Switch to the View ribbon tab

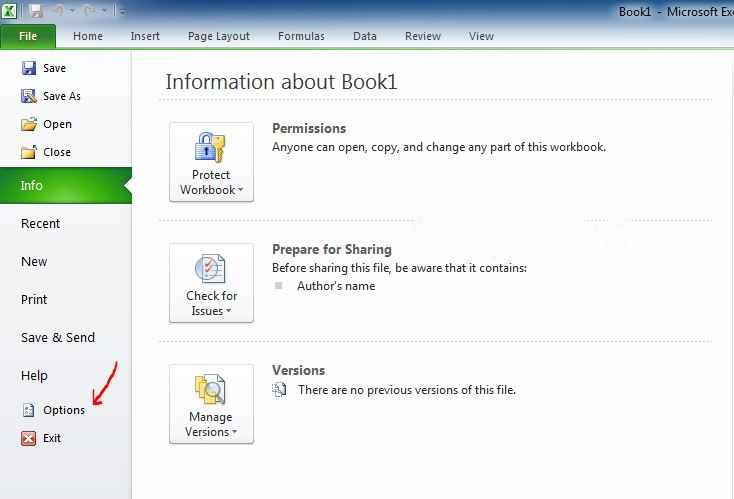[x=481, y=36]
